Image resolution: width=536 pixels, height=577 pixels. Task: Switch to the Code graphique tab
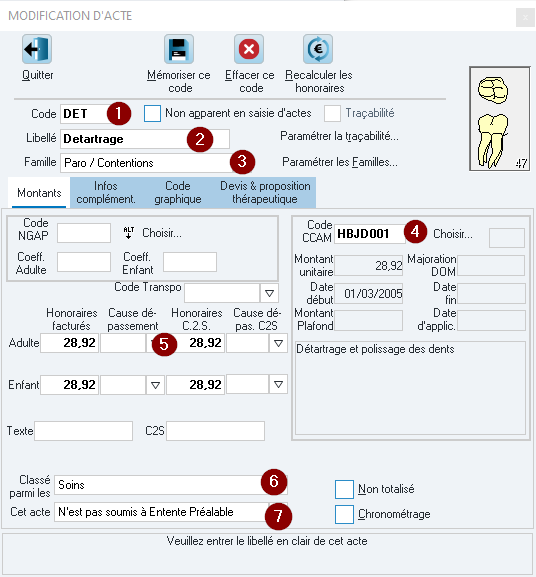[x=178, y=192]
